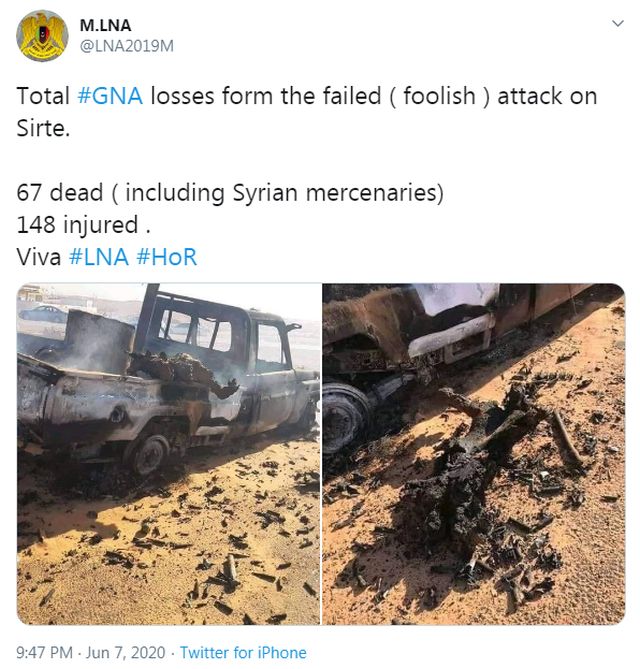The height and width of the screenshot is (669, 640).
Task: Enlarge the left burnt pickup truck photo
Action: [168, 454]
